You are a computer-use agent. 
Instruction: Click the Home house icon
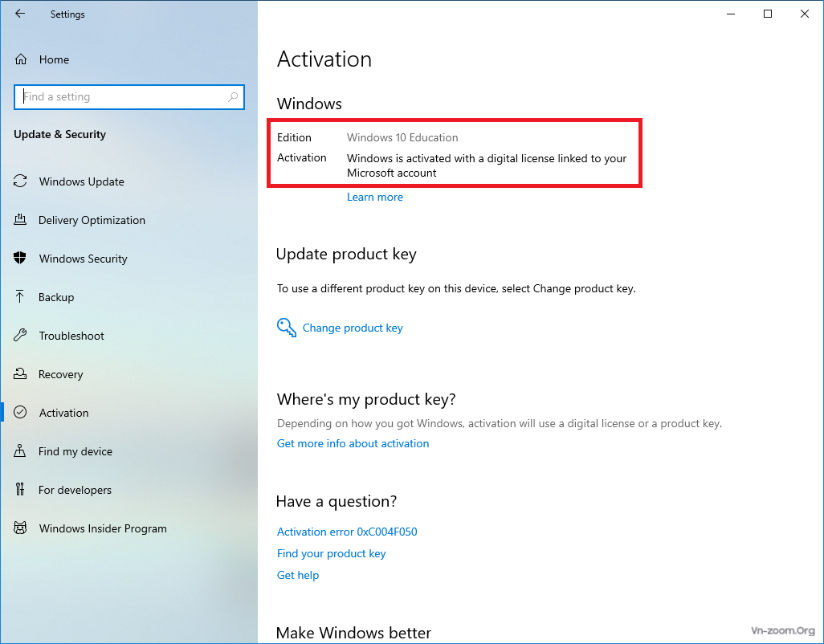(x=21, y=59)
